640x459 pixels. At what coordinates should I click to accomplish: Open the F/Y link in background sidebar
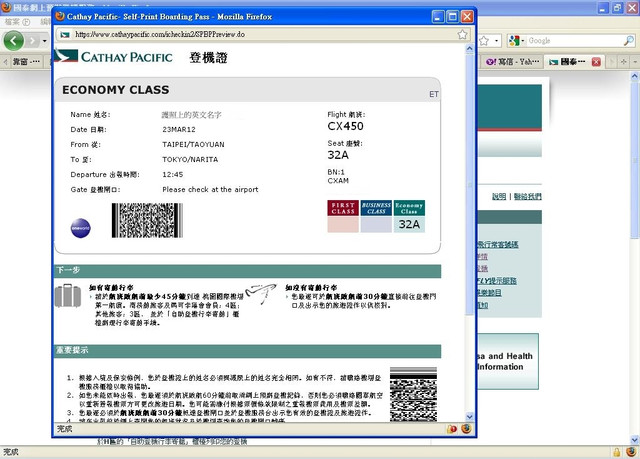click(x=497, y=281)
